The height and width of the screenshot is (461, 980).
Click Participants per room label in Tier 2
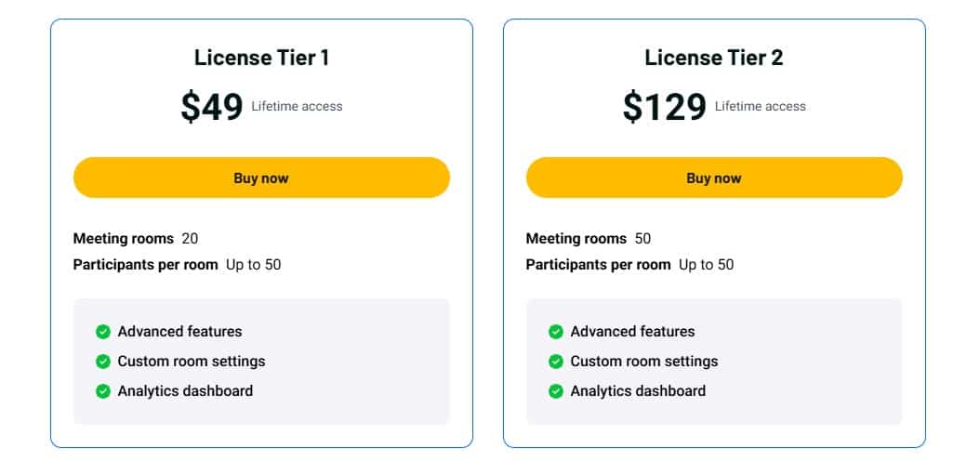tap(599, 265)
